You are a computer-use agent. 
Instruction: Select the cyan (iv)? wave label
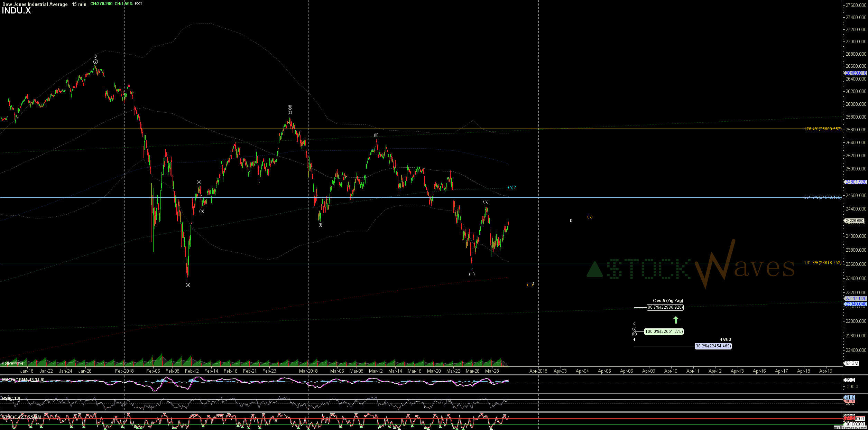(512, 187)
